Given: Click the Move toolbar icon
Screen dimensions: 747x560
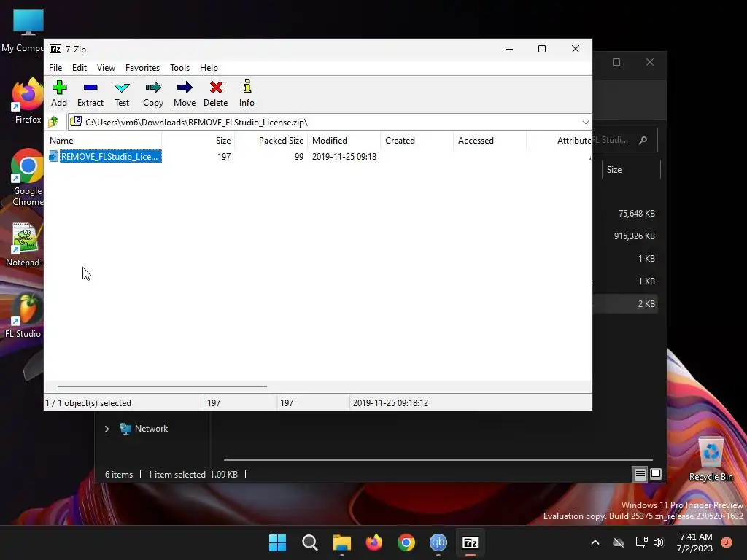Looking at the screenshot, I should (185, 93).
